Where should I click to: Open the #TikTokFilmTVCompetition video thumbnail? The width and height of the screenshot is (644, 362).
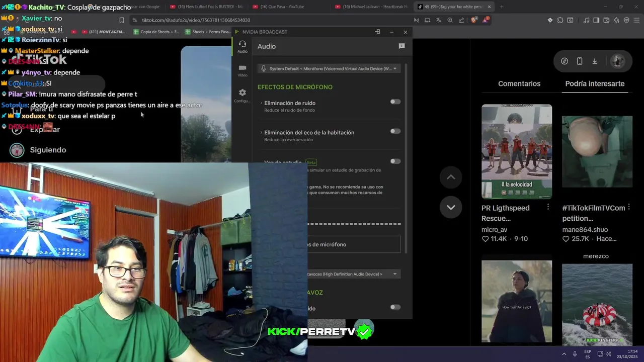click(597, 151)
